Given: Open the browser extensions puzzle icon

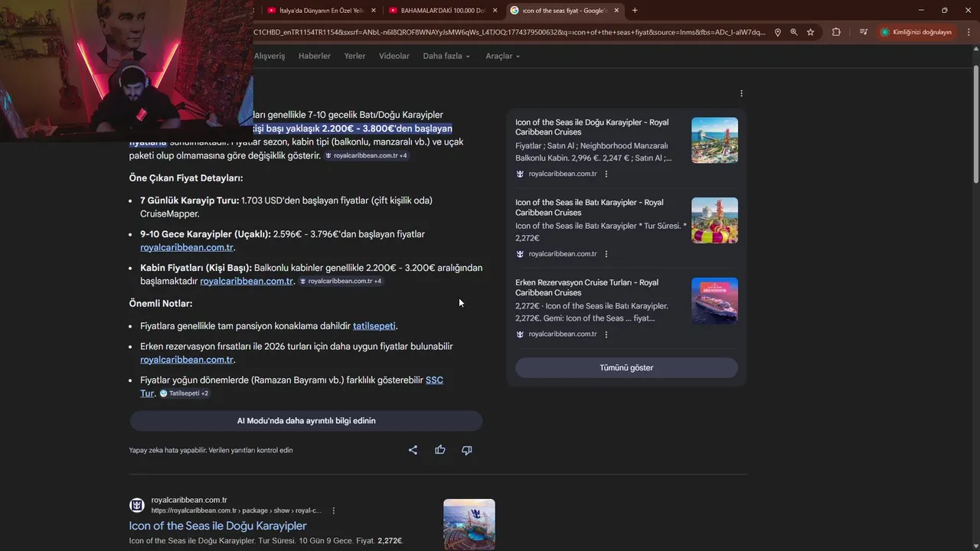Looking at the screenshot, I should point(836,32).
